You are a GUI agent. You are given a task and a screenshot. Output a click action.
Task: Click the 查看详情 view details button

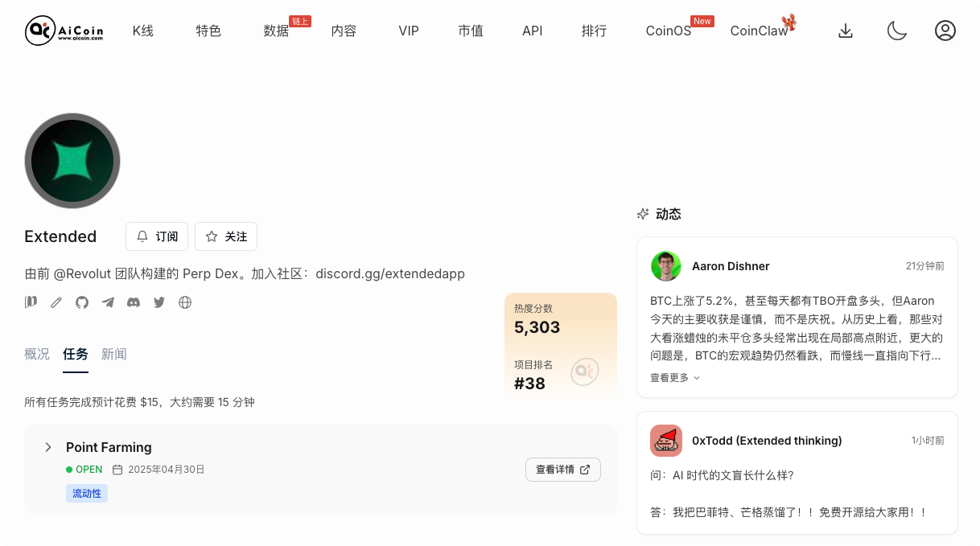pos(562,469)
